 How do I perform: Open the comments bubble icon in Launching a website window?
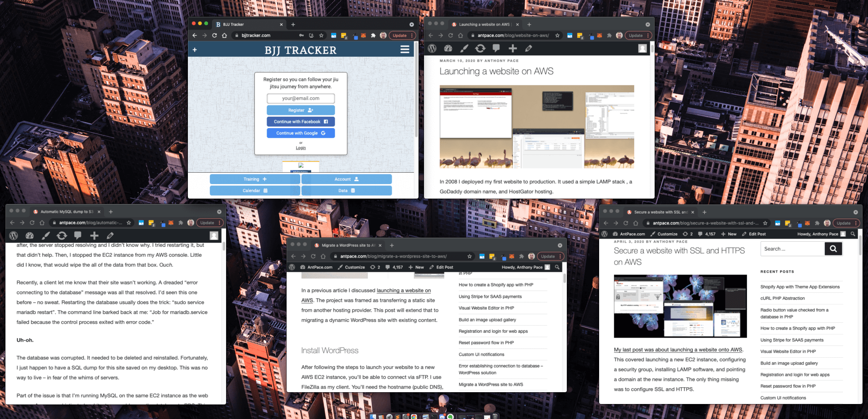pyautogui.click(x=496, y=48)
